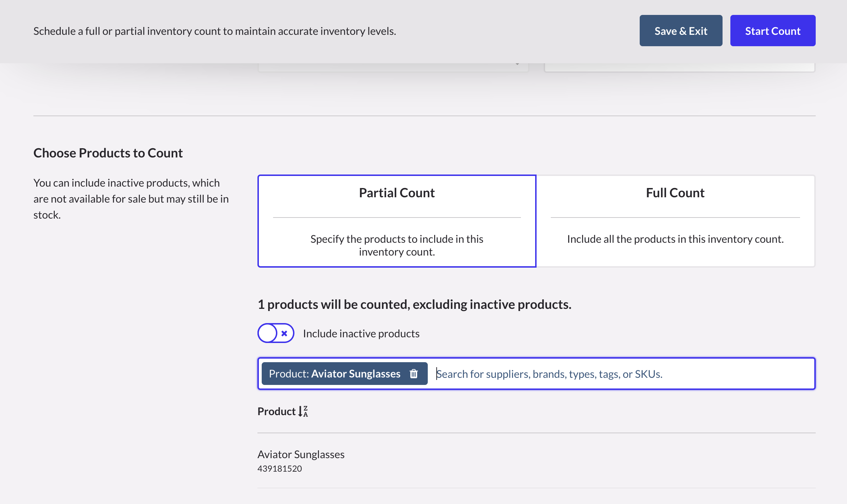The height and width of the screenshot is (504, 847).
Task: Click the 'Choose Products to Count' heading
Action: tap(108, 153)
